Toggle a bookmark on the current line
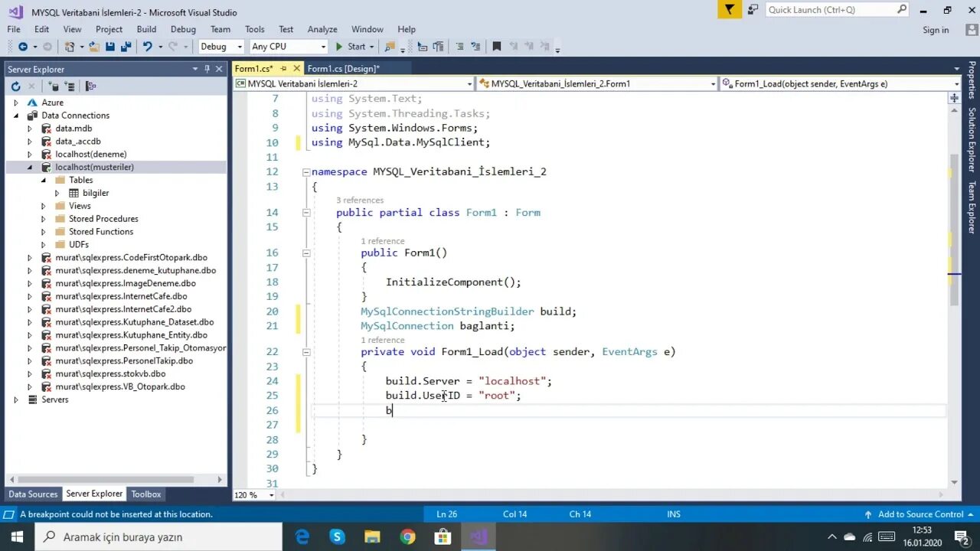Screen dimensions: 980x551 pyautogui.click(x=497, y=47)
